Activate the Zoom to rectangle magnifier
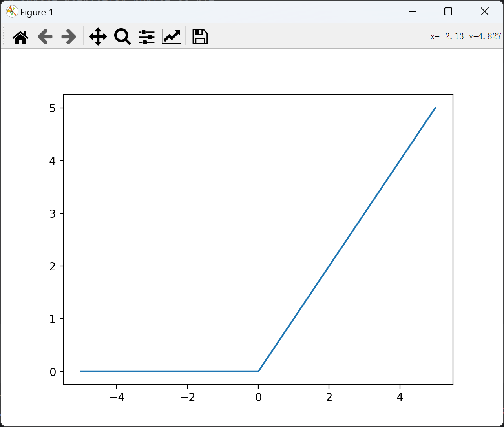Viewport: 504px width, 427px height. pos(122,37)
